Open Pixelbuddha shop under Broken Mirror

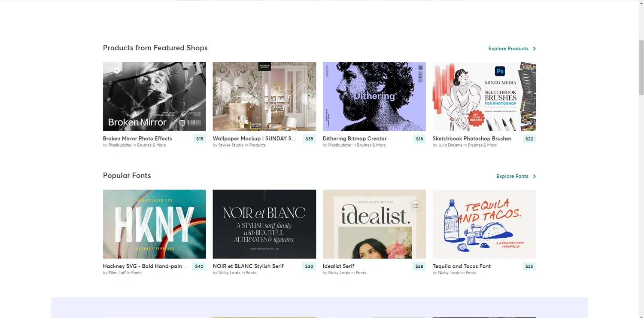120,145
